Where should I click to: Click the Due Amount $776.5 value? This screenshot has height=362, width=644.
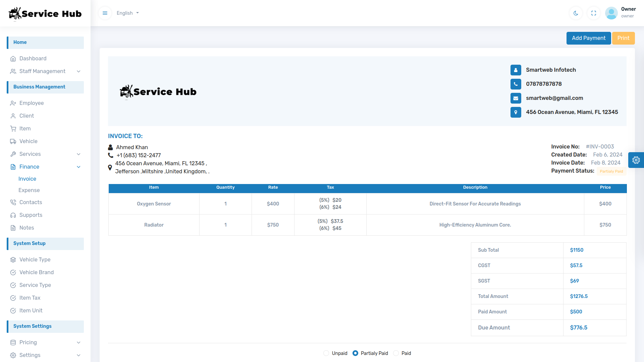(x=579, y=328)
